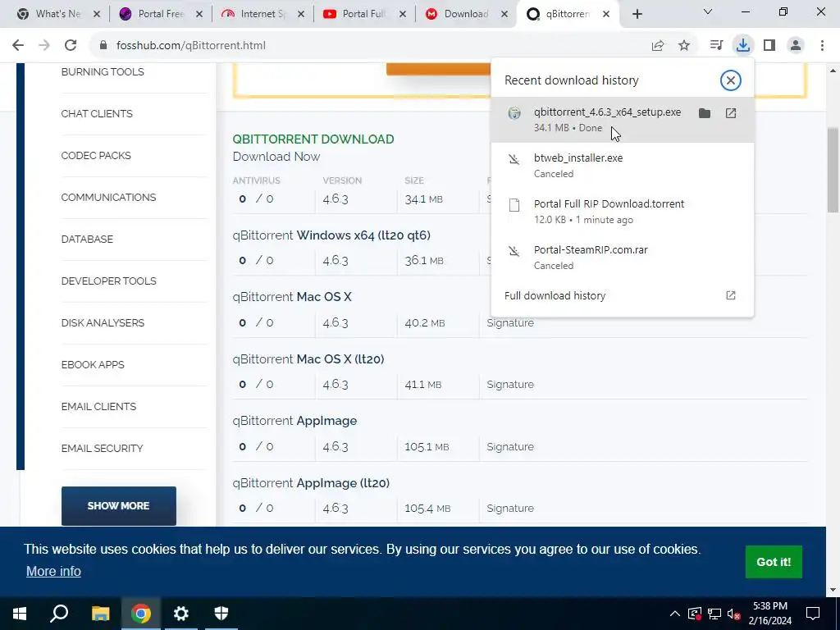Download qBittorrent Windows x64 (lt20 qt6)
Screen dimensions: 840x630
(331, 235)
